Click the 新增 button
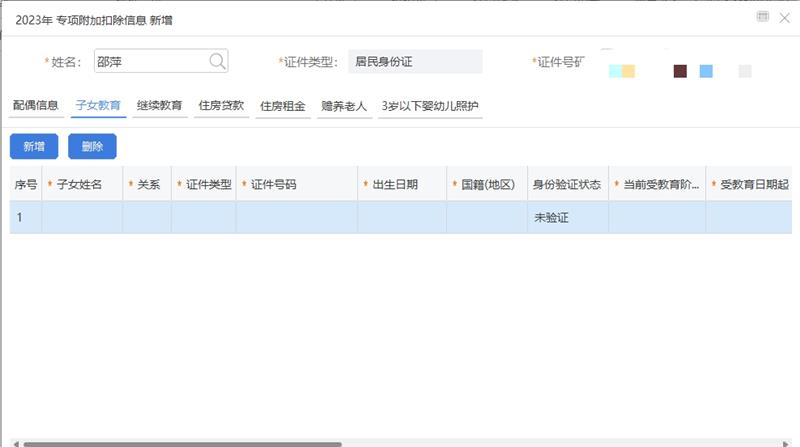Viewport: 800px width, 447px height. 34,146
